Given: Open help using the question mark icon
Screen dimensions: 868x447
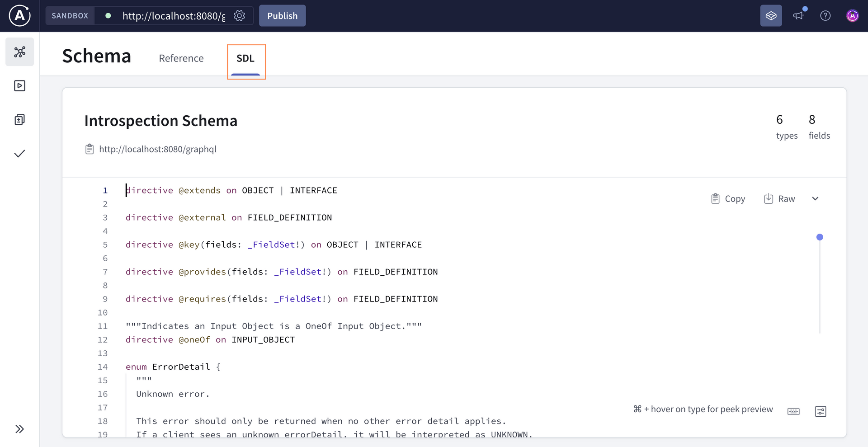Looking at the screenshot, I should click(x=826, y=15).
